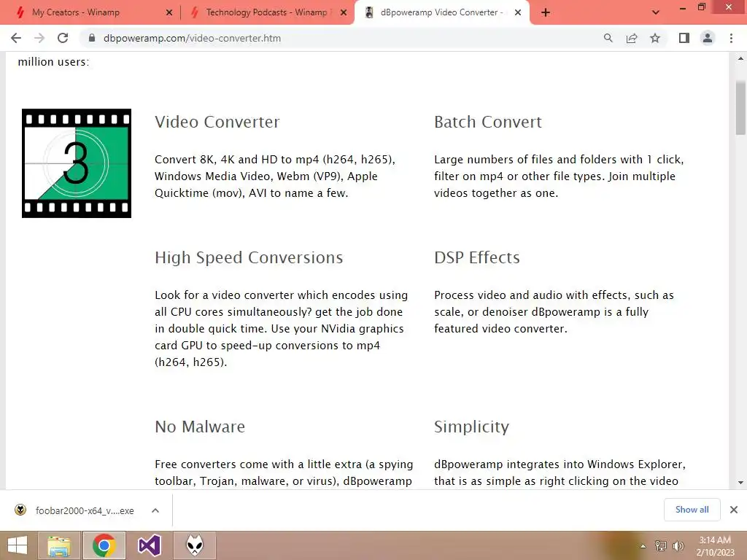This screenshot has height=560, width=747.
Task: Switch to Technology Podcasts - Winamp tab
Action: click(266, 12)
